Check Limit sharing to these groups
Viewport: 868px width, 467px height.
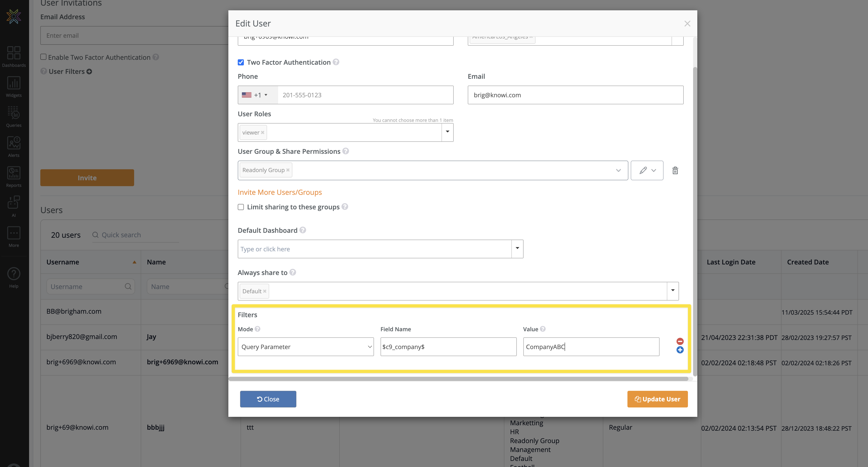click(241, 207)
